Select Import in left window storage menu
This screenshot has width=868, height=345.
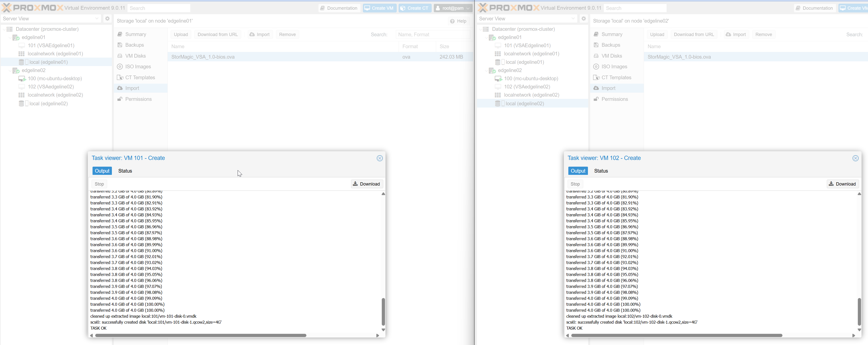pos(140,88)
